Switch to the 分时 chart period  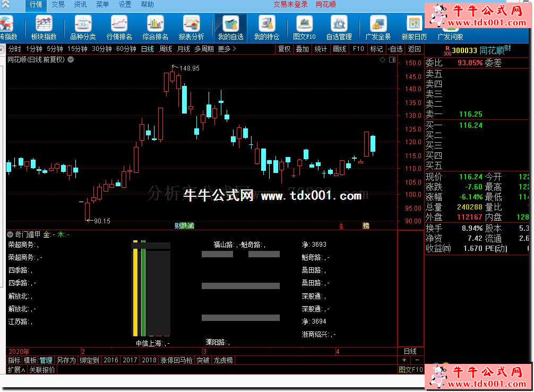coord(15,49)
